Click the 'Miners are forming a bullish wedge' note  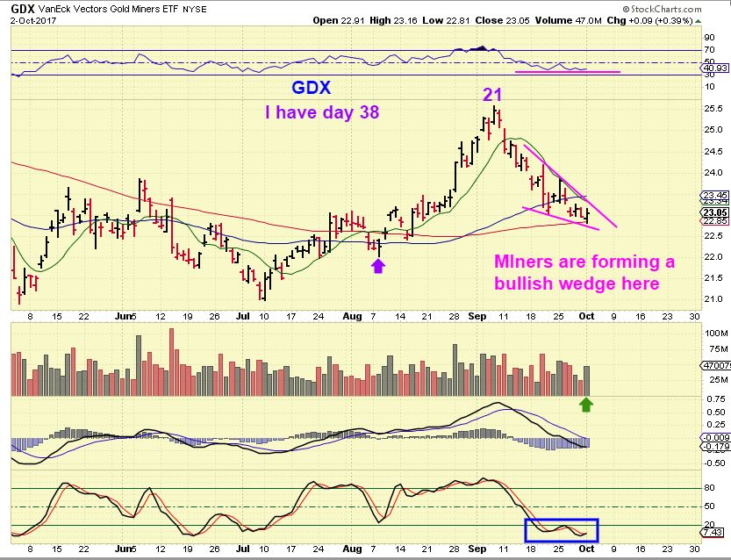(x=584, y=272)
